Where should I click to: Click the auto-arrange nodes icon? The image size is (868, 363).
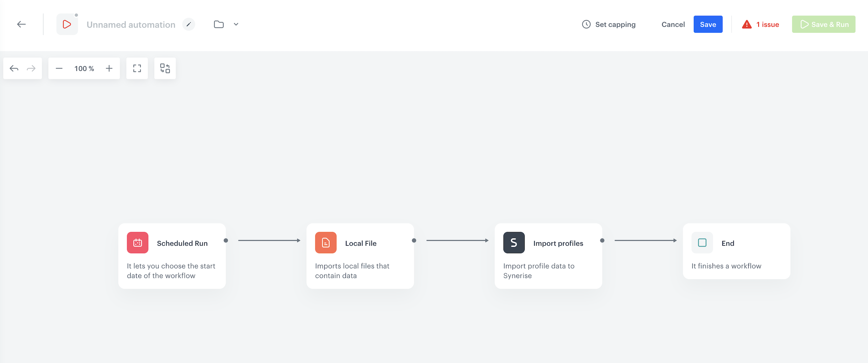tap(165, 68)
